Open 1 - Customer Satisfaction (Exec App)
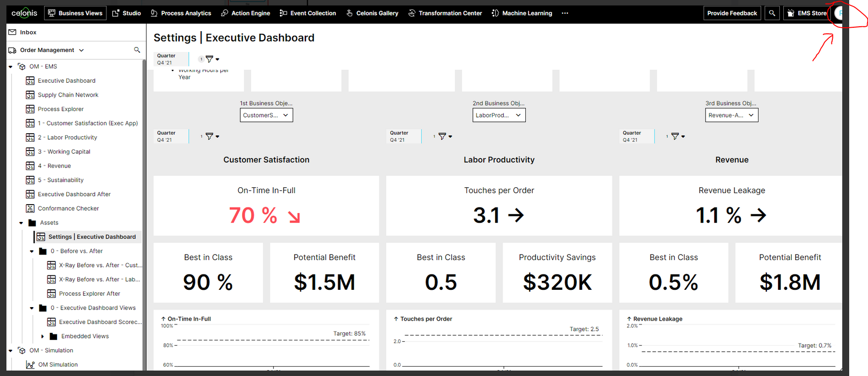Viewport: 868px width, 376px height. [88, 123]
